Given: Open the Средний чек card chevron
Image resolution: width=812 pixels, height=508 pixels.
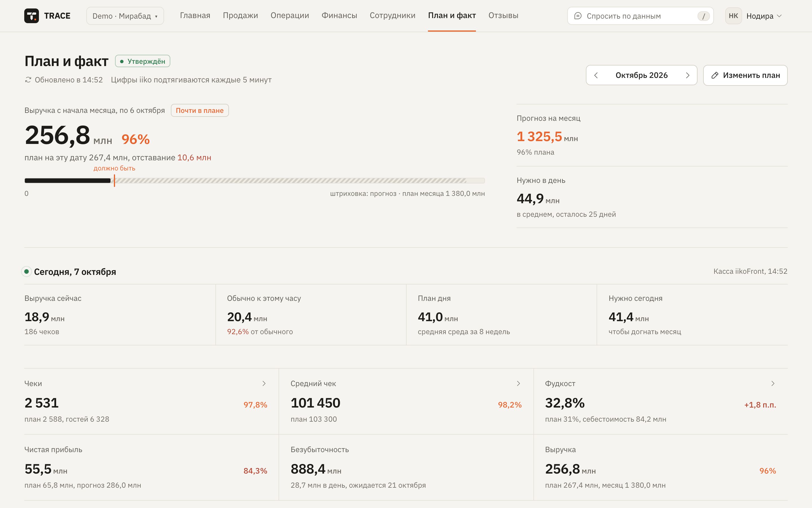Looking at the screenshot, I should point(518,383).
